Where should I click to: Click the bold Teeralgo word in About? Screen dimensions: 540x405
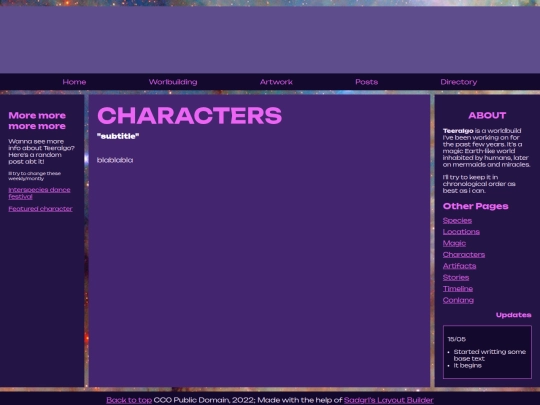pos(458,131)
